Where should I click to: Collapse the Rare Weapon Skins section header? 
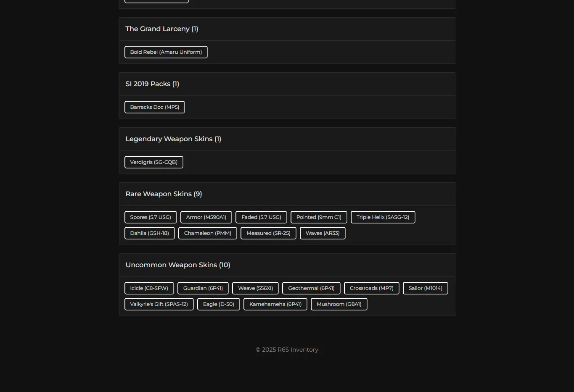pyautogui.click(x=287, y=194)
